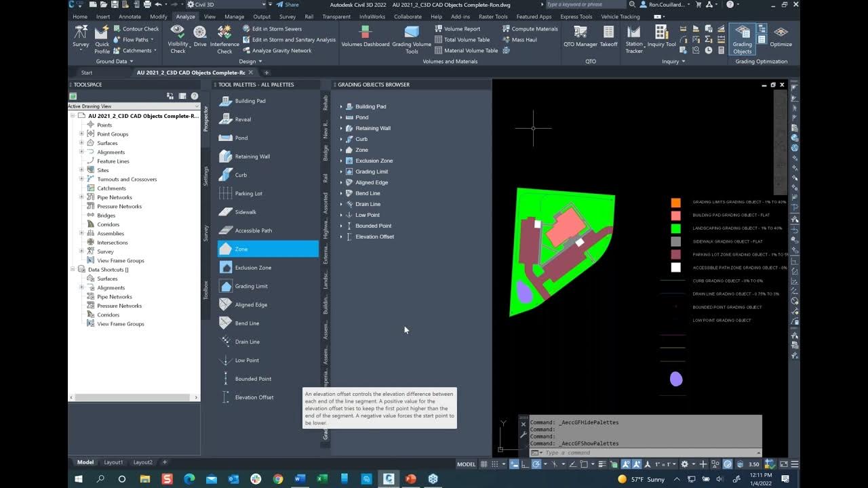Expand Building Pad in Grading Objects Browser
Screen dimensions: 868x488
point(341,106)
